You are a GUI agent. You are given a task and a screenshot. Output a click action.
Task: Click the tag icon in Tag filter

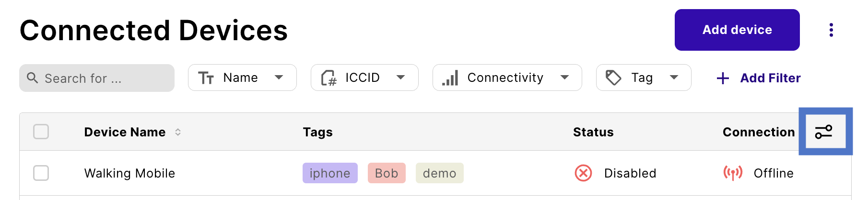point(613,78)
